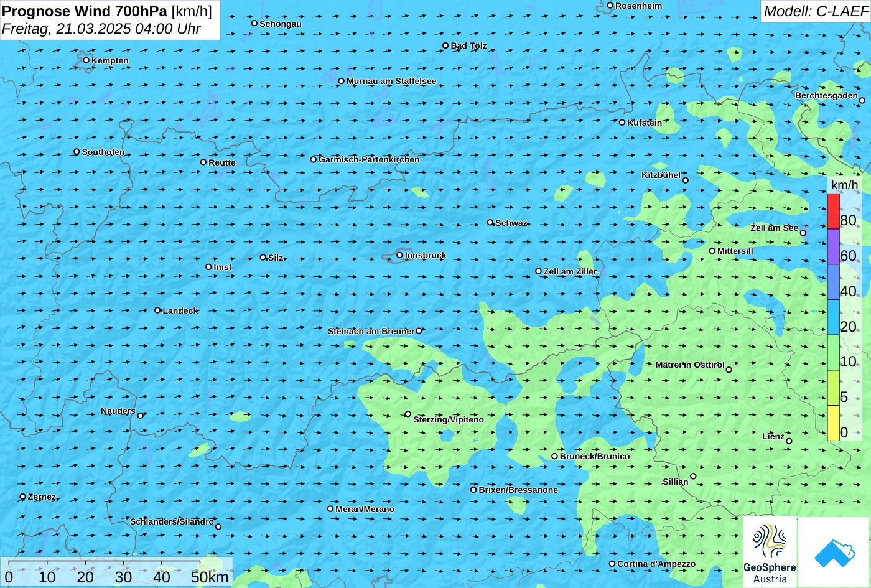Click the Matrei in Osttirol label
The width and height of the screenshot is (871, 588).
tap(690, 365)
